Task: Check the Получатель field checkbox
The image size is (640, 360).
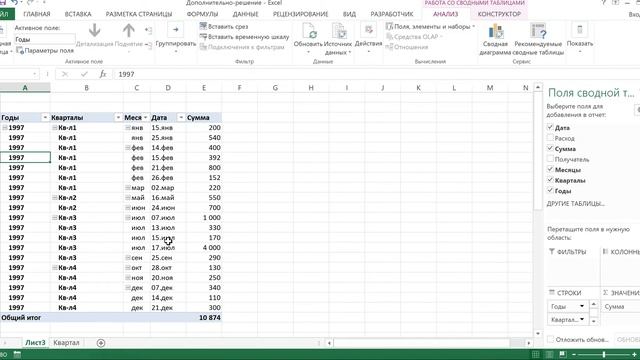Action: pyautogui.click(x=550, y=159)
